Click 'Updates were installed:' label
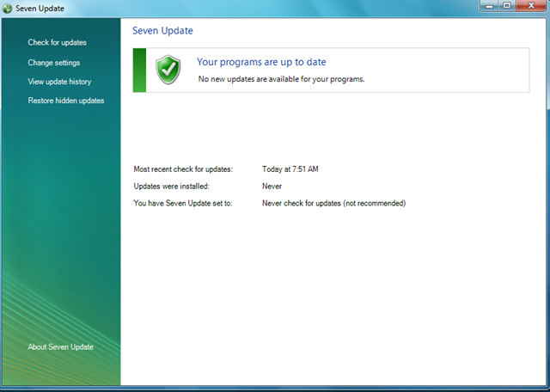The width and height of the screenshot is (550, 392). [171, 187]
